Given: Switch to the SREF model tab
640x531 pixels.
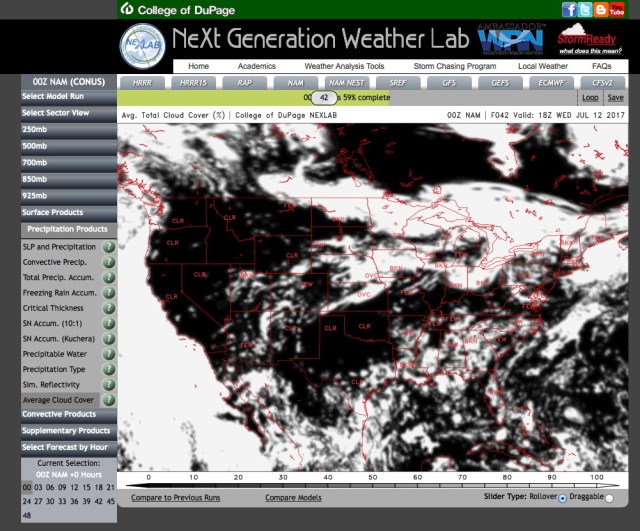Looking at the screenshot, I should (x=398, y=83).
